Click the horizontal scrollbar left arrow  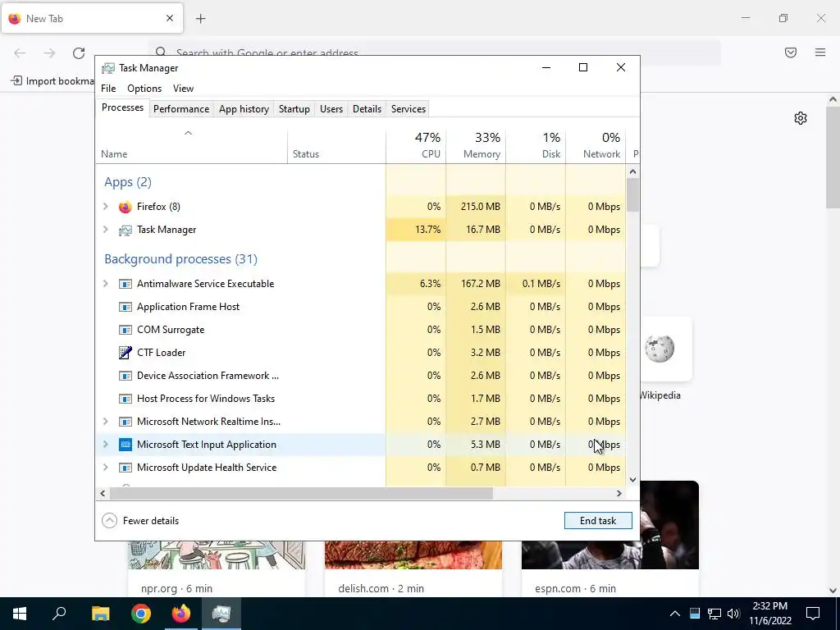(103, 493)
